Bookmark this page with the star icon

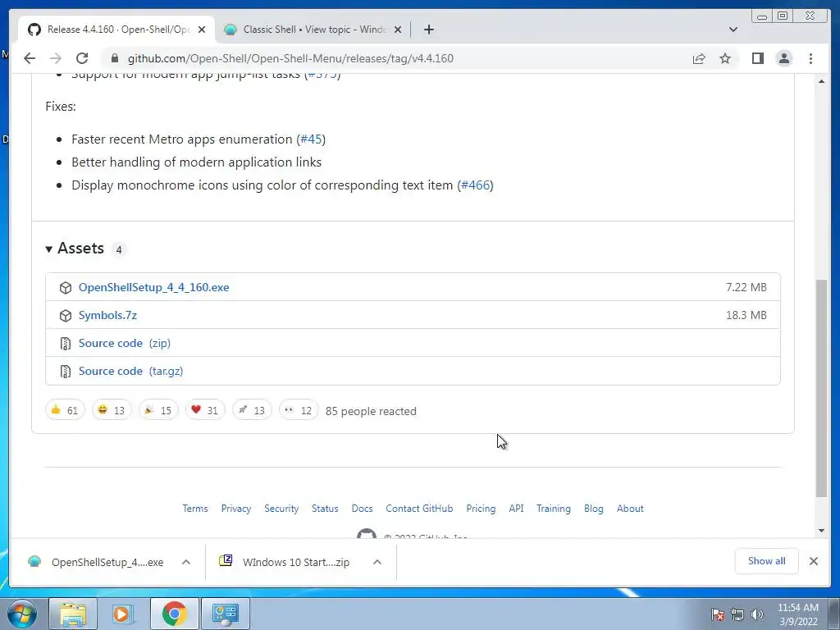pos(725,58)
